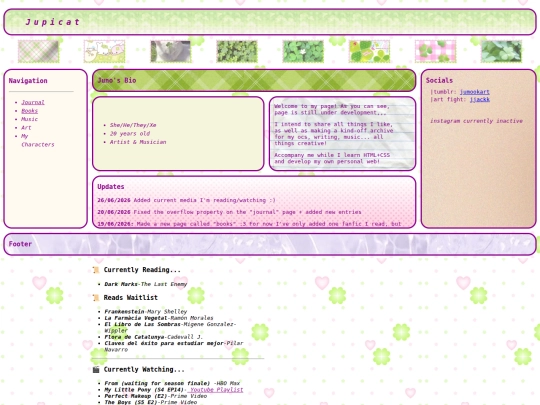The height and width of the screenshot is (405, 540).
Task: Click the Artist & Musician line
Action: (x=138, y=142)
